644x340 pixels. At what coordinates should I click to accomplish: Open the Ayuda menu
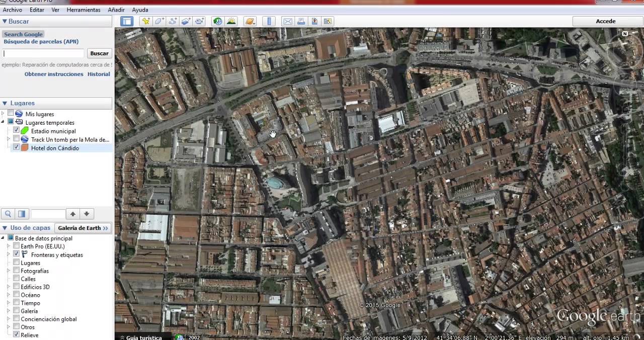click(140, 10)
